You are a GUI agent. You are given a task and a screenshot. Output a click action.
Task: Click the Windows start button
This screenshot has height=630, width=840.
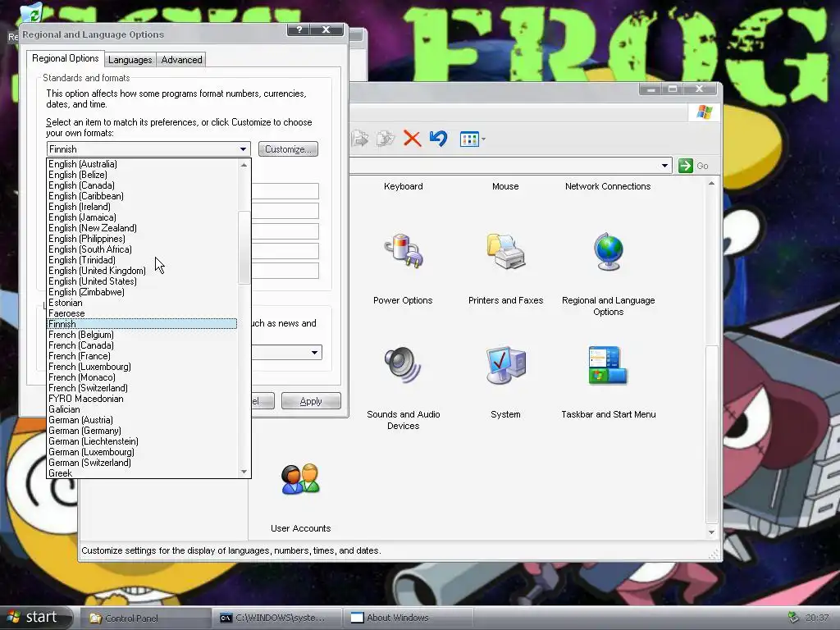coord(36,618)
